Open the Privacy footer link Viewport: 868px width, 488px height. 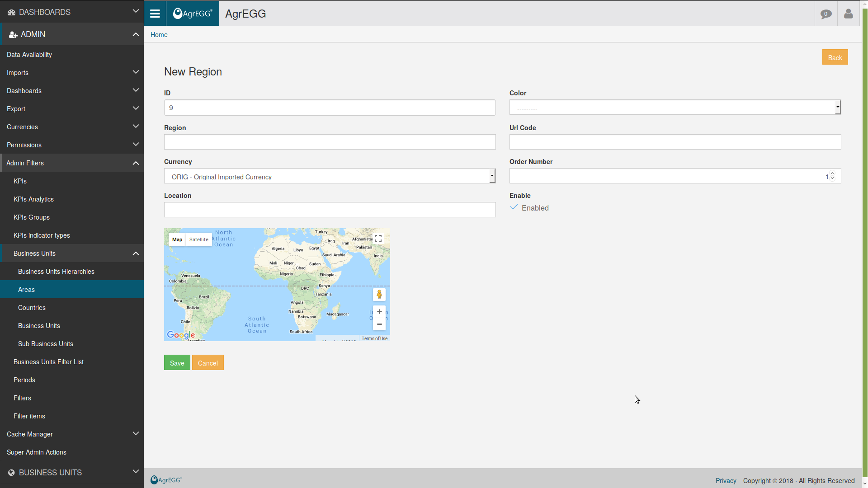tap(726, 481)
